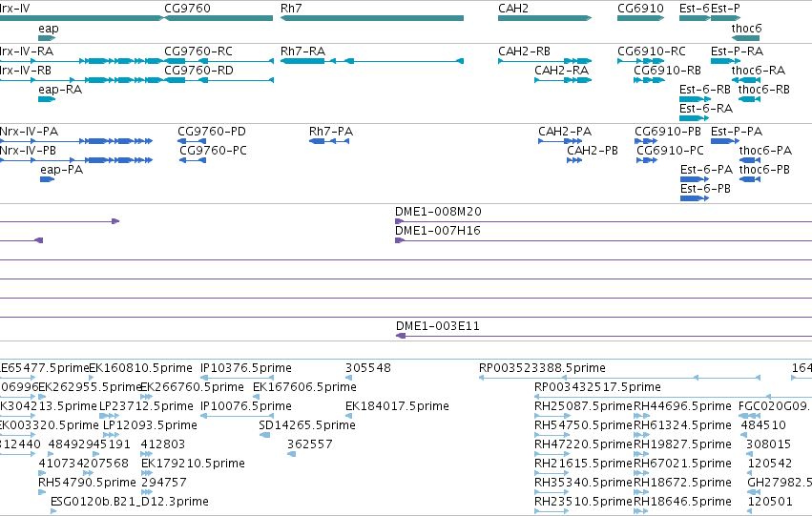Select protein CAH2-PA

click(x=560, y=141)
